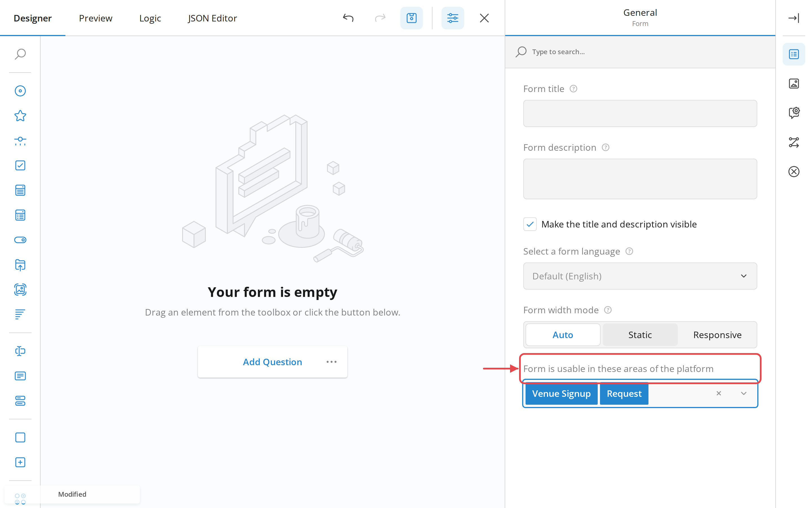This screenshot has width=812, height=508.
Task: Select the Slider toolbox icon
Action: click(x=20, y=141)
